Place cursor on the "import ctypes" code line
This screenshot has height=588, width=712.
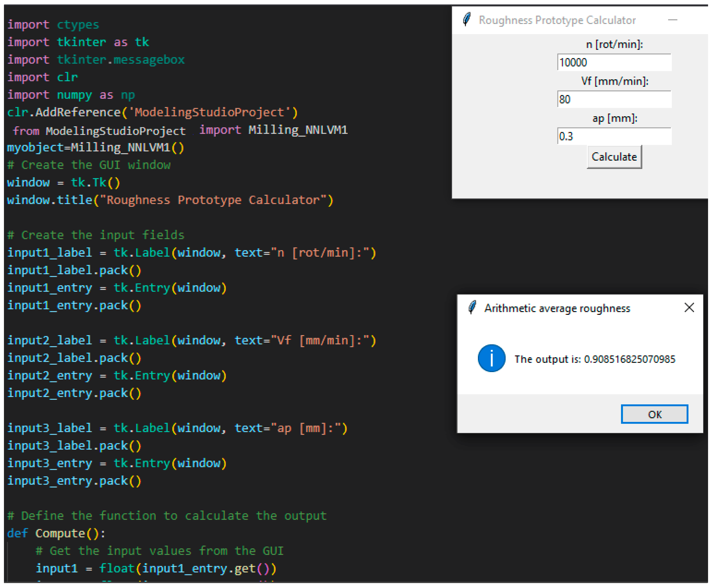pyautogui.click(x=53, y=25)
